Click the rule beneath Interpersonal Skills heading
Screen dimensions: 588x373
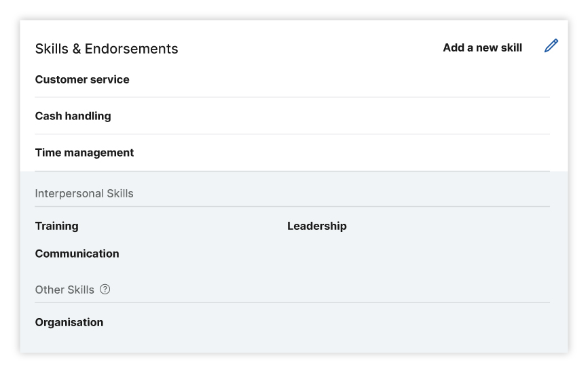293,206
